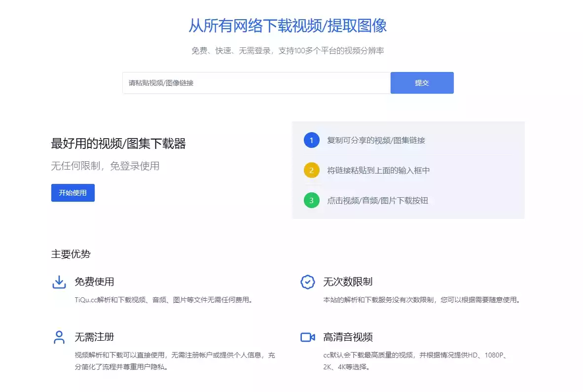
Task: Click the 无次数限制 feature title
Action: point(348,282)
